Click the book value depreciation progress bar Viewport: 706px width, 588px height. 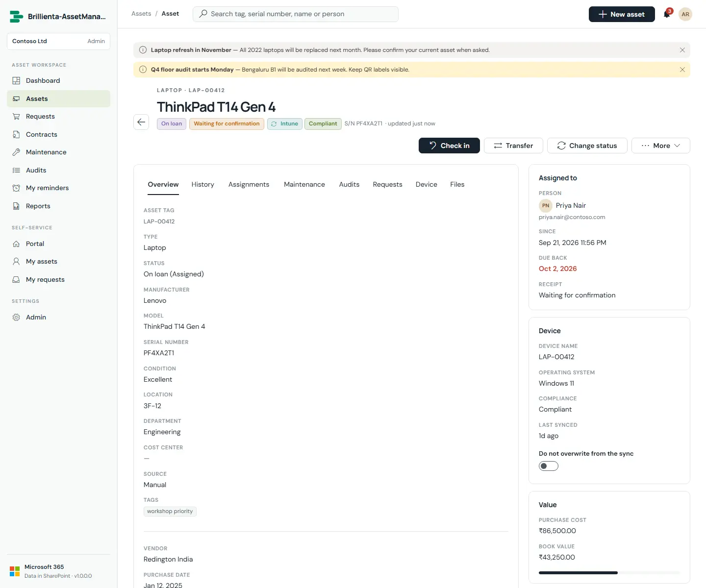click(x=609, y=573)
